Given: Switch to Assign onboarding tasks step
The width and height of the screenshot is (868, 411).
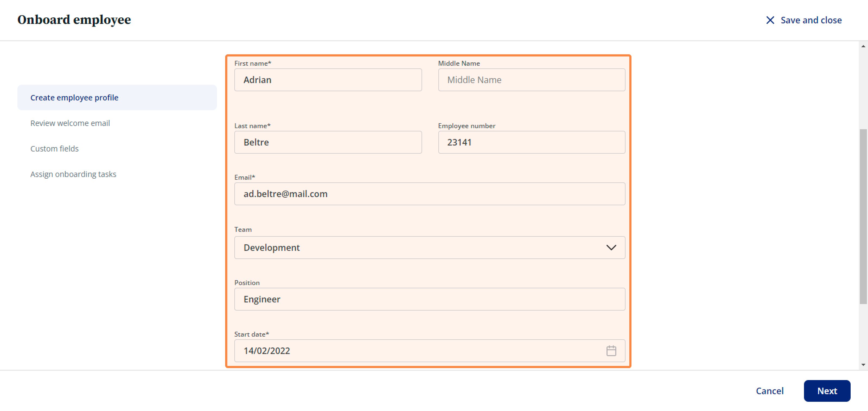Looking at the screenshot, I should tap(73, 174).
